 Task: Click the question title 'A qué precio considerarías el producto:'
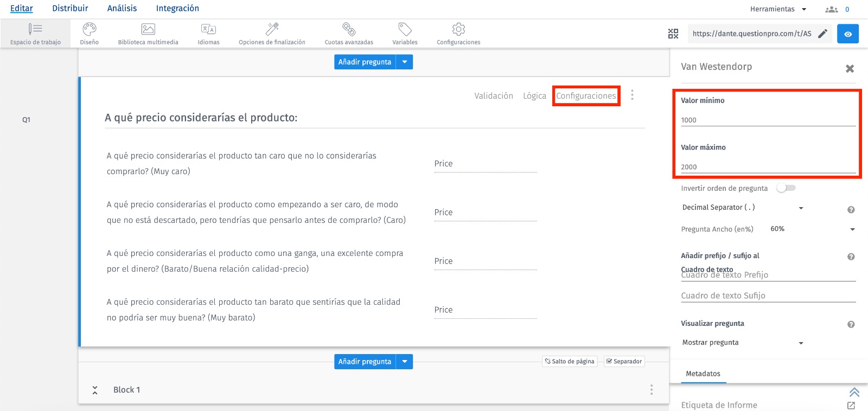(201, 118)
